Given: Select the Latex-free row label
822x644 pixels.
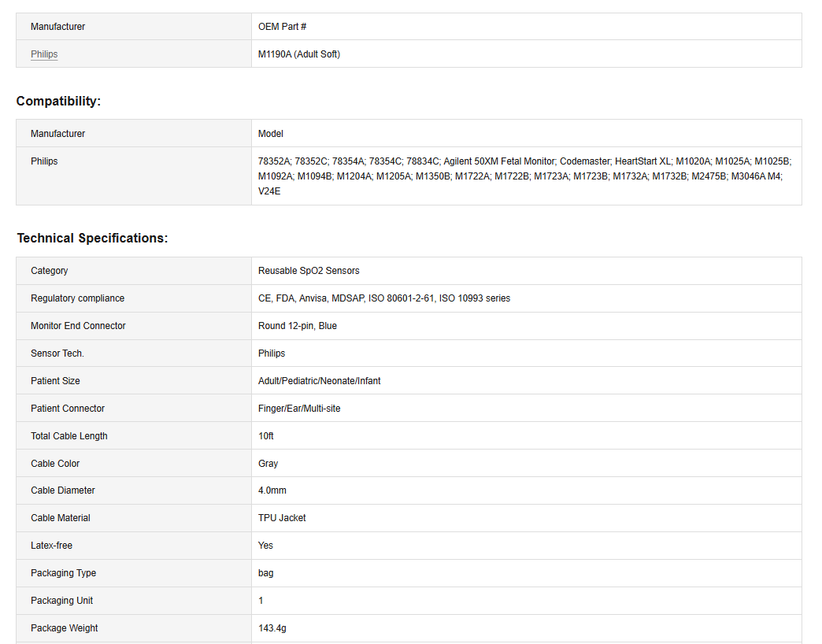Looking at the screenshot, I should 52,546.
